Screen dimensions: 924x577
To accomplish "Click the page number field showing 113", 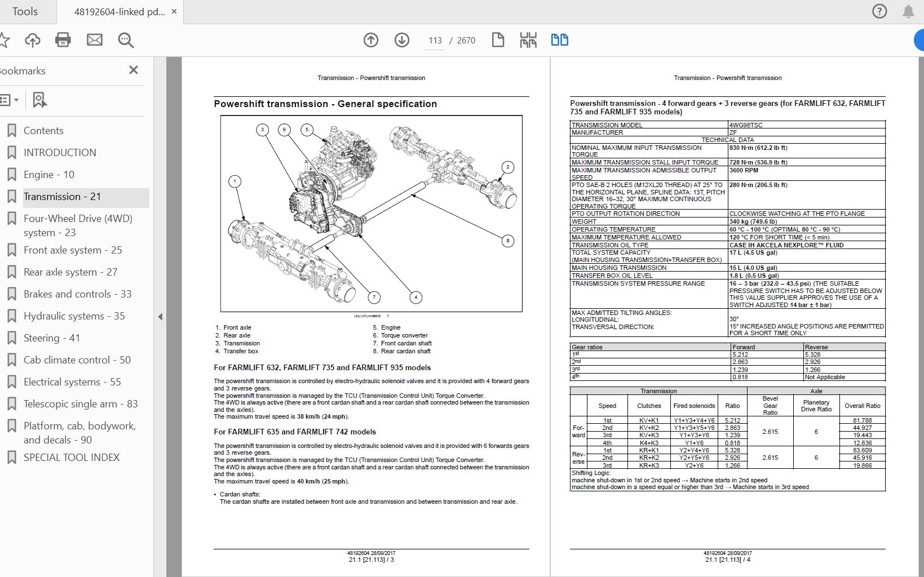I will click(x=435, y=41).
